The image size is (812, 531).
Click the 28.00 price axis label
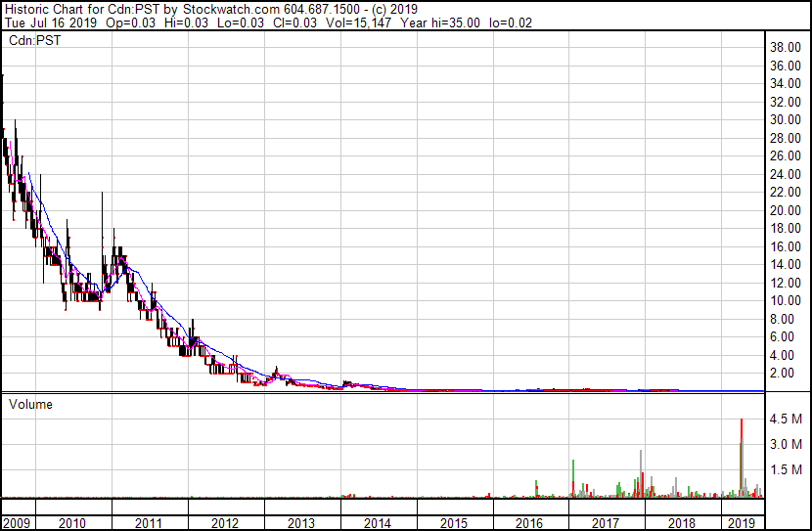[x=786, y=138]
